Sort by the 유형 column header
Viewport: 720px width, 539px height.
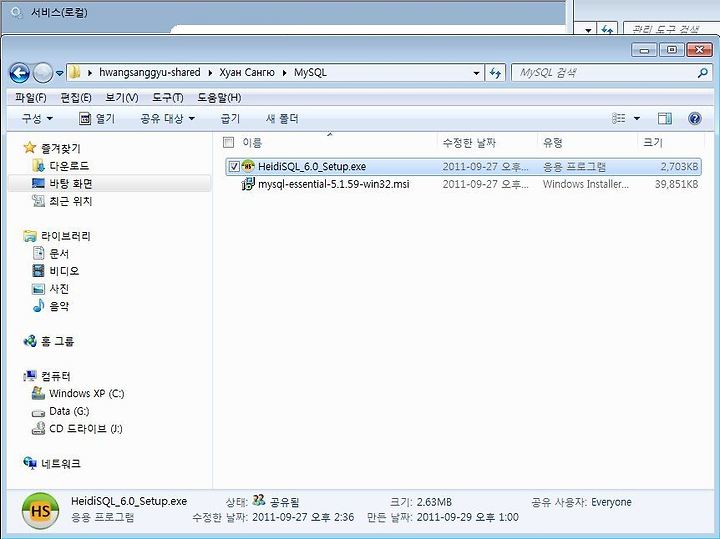pyautogui.click(x=552, y=143)
